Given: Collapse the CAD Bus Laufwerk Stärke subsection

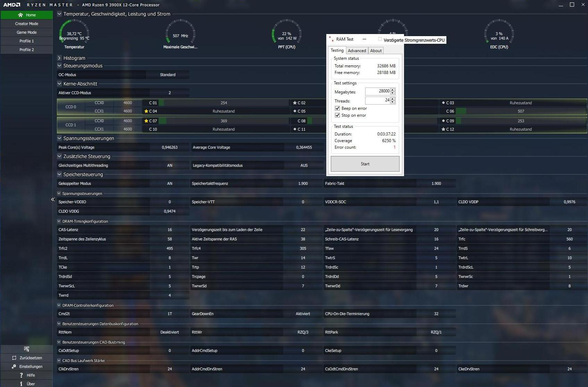Looking at the screenshot, I should (x=59, y=361).
